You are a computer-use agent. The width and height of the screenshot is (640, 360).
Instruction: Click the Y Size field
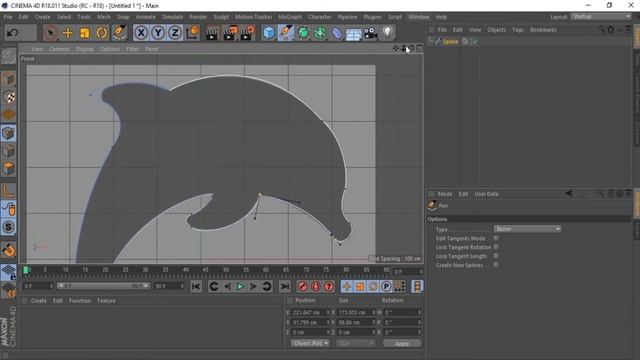(356, 322)
